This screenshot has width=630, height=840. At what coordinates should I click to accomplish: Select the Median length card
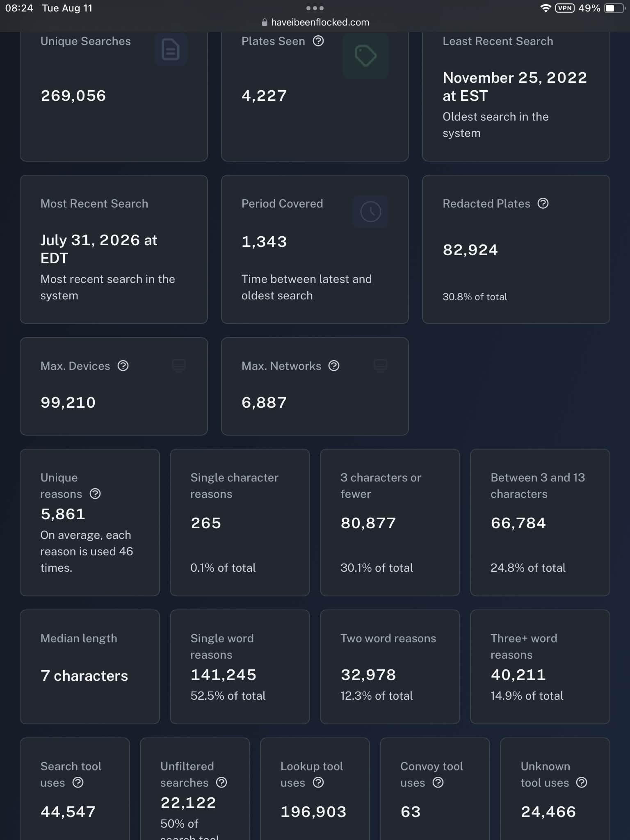click(90, 667)
